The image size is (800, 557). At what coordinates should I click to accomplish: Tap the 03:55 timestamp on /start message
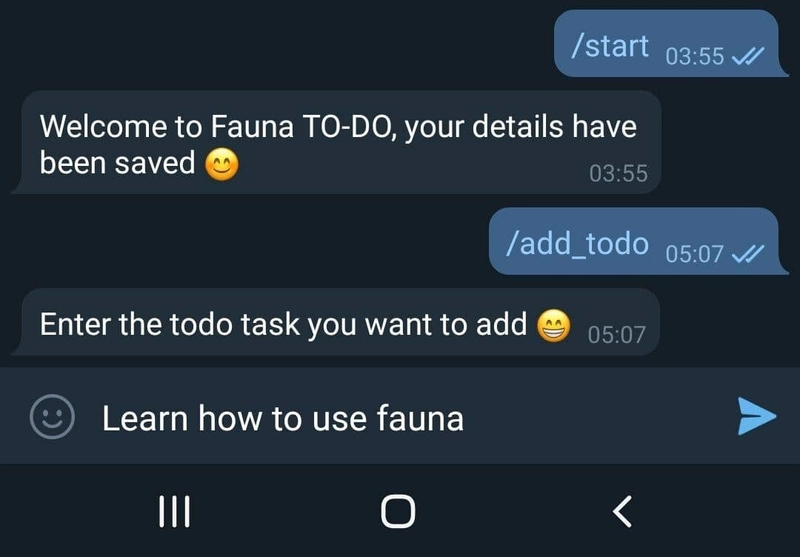[x=695, y=56]
